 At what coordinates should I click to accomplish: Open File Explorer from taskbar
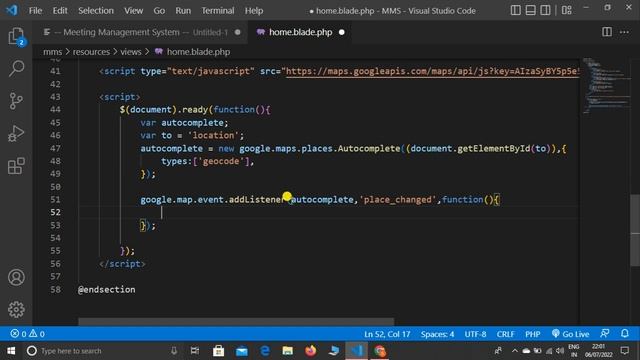tap(288, 351)
